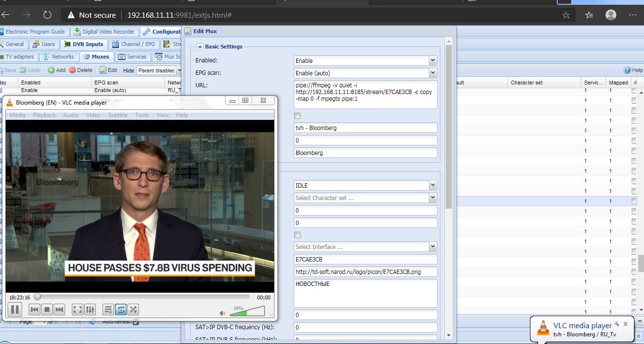Image resolution: width=644 pixels, height=344 pixels.
Task: Click into the URL pipe command field
Action: tap(365, 95)
